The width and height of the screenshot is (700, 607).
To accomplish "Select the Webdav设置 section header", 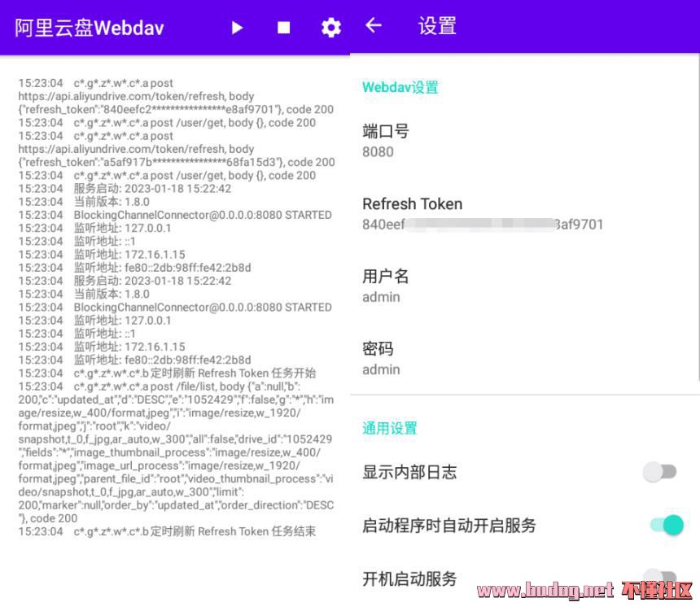I will [400, 87].
